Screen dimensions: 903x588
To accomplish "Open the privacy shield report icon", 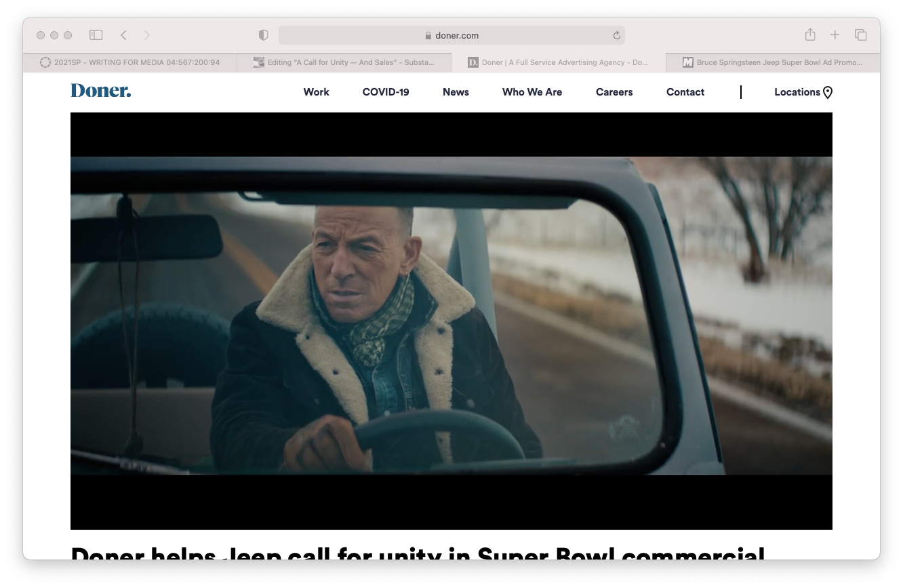I will [x=264, y=35].
